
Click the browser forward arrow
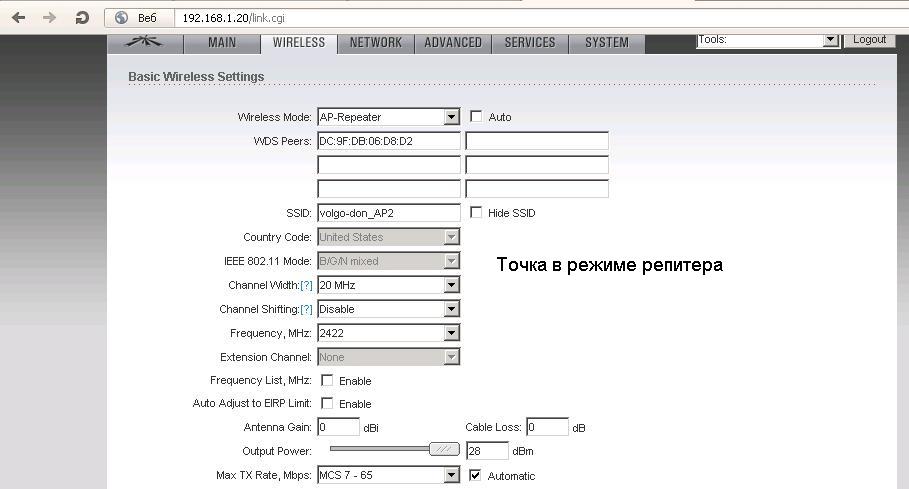[x=49, y=17]
